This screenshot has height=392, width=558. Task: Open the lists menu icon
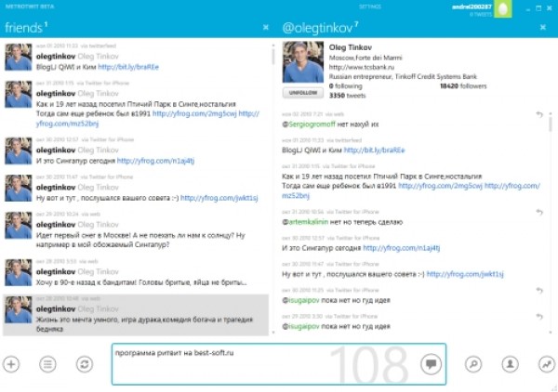point(47,364)
